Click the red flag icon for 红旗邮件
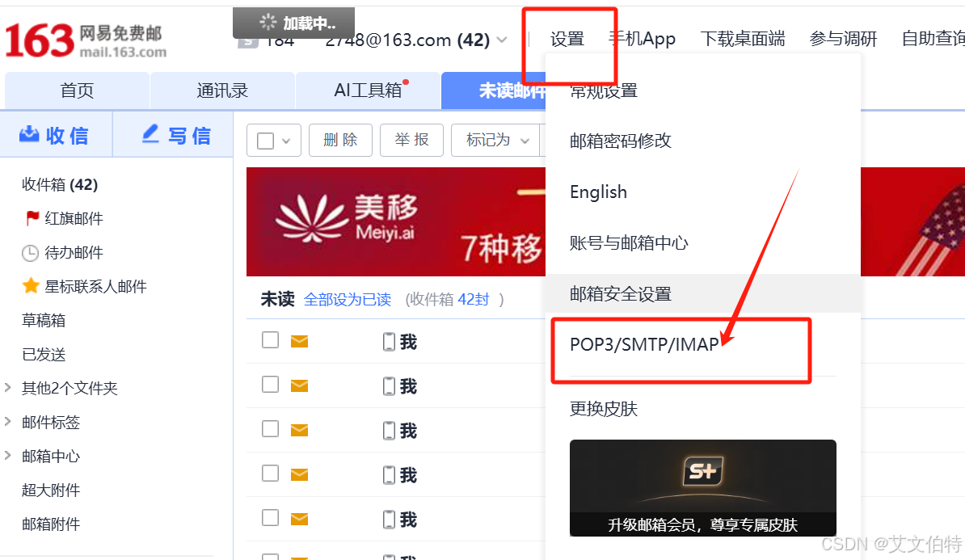965x560 pixels. (x=32, y=218)
